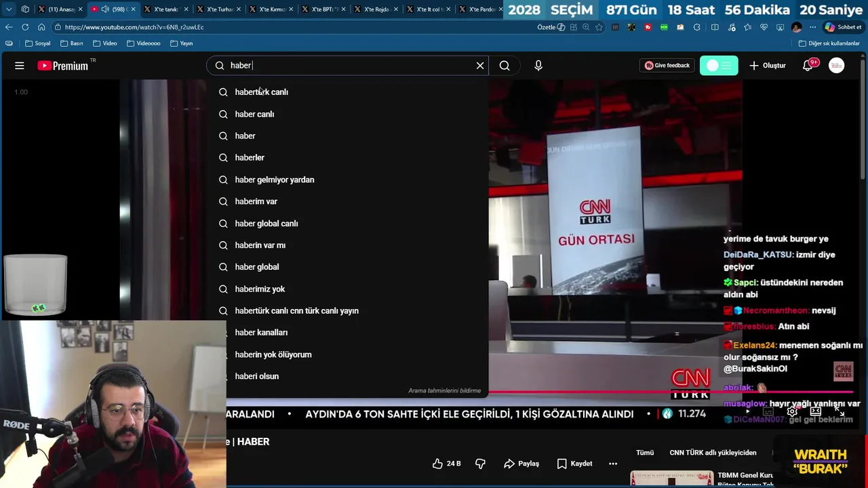
Task: Open the YouTube notifications bell
Action: click(x=808, y=66)
